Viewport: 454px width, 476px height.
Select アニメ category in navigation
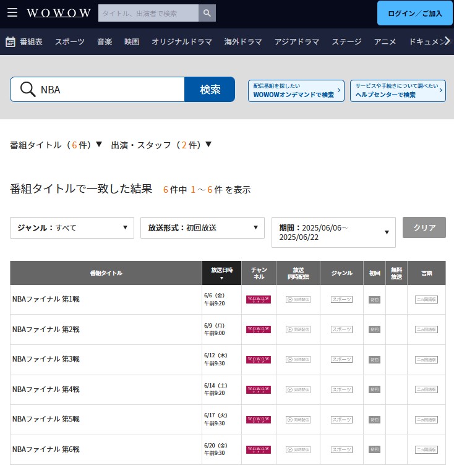(x=385, y=42)
